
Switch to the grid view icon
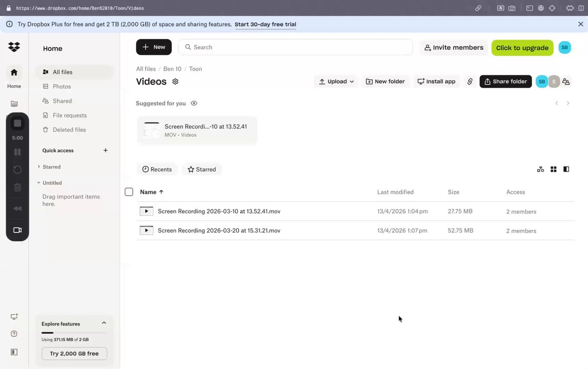(x=553, y=169)
